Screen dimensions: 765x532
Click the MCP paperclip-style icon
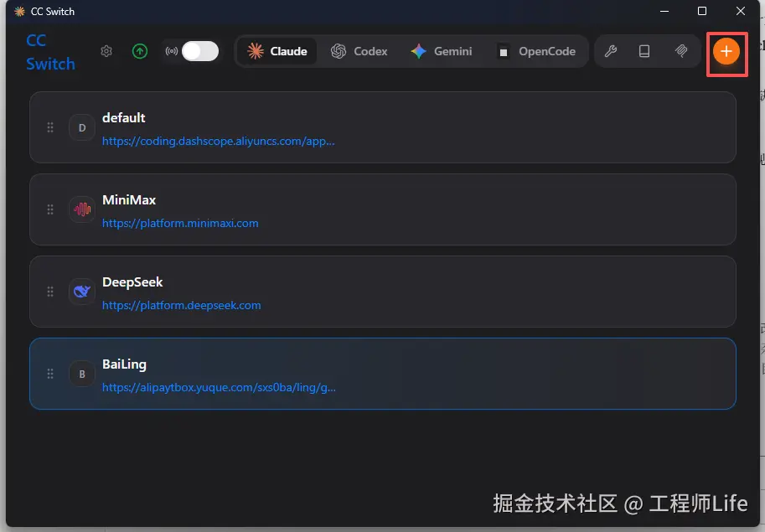[681, 51]
